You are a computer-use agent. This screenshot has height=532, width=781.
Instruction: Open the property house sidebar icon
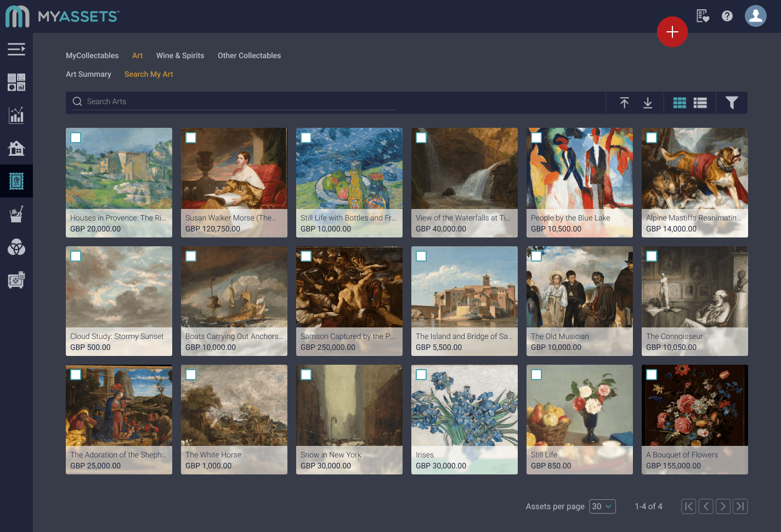coord(16,148)
